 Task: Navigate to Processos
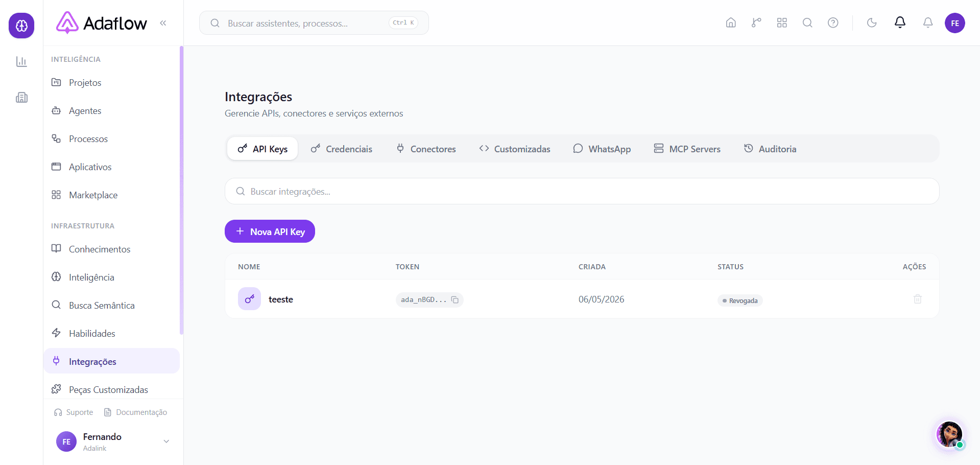click(x=111, y=139)
